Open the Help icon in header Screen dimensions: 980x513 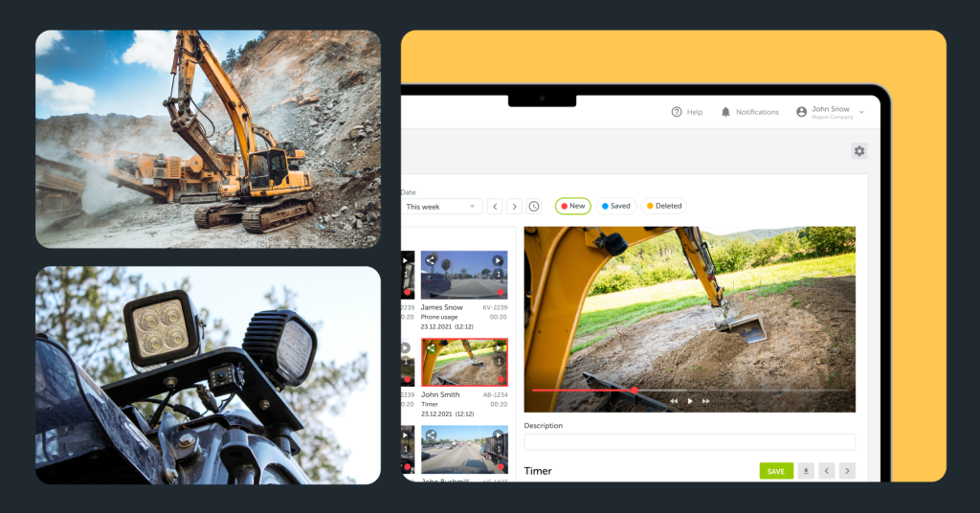coord(677,112)
